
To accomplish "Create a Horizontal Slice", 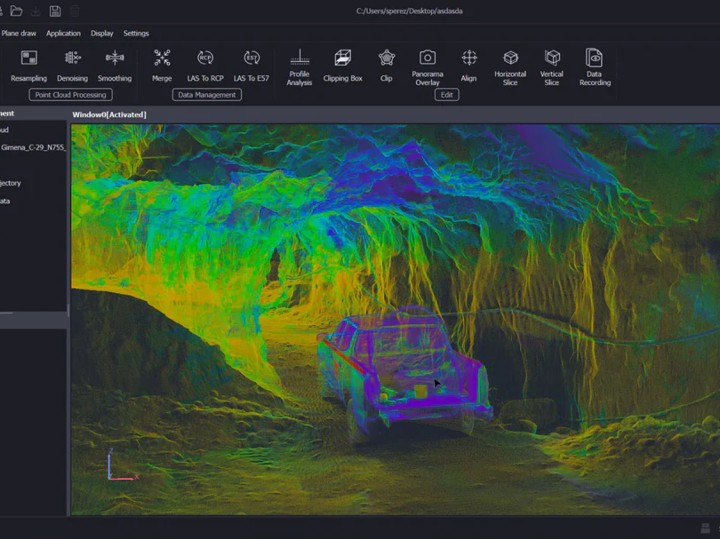I will [510, 68].
